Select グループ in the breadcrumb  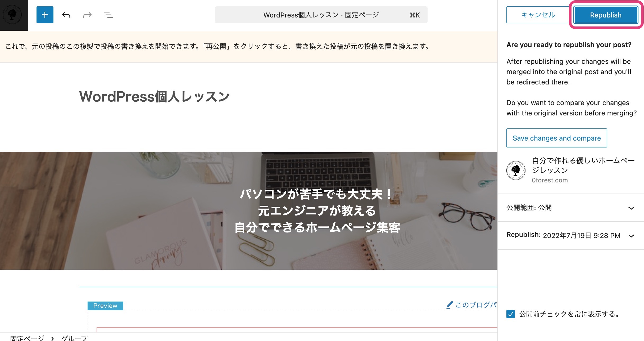click(74, 338)
